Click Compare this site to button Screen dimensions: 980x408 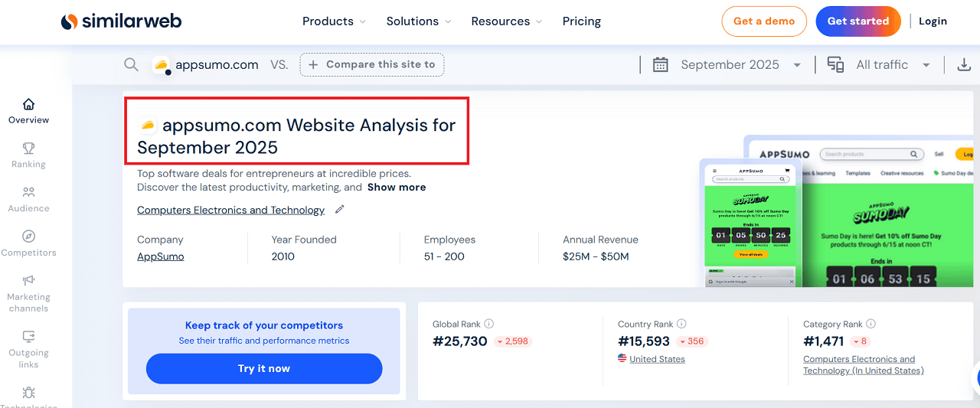pyautogui.click(x=372, y=64)
